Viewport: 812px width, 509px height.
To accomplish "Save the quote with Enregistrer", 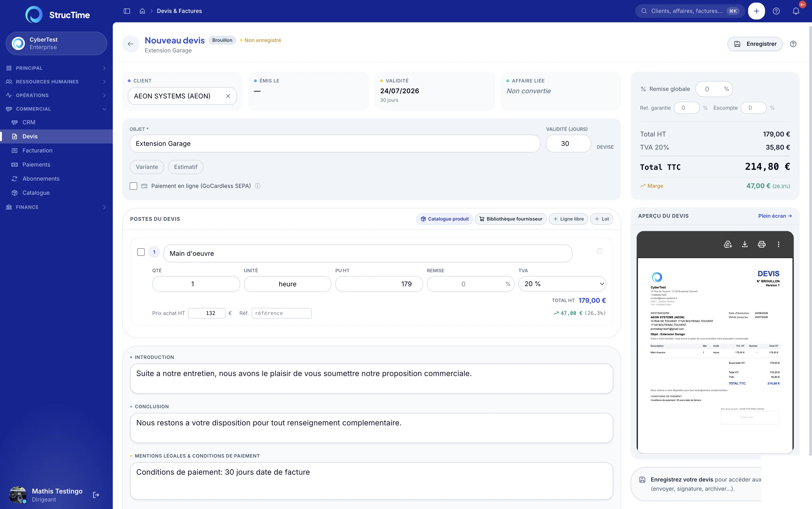I will [x=755, y=44].
